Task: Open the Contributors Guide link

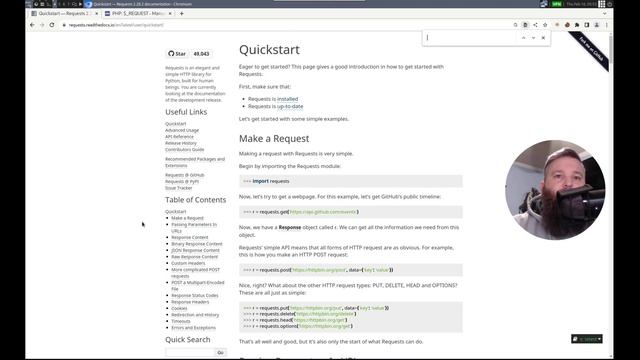Action: (184, 150)
